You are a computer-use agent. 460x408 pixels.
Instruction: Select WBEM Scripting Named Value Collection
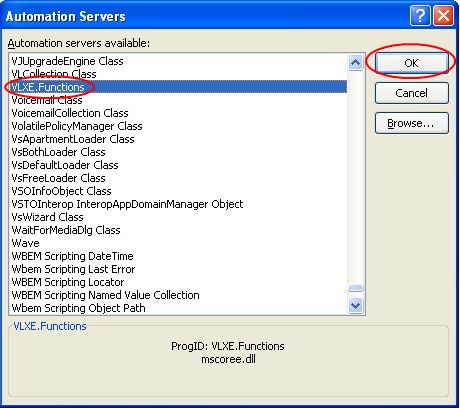105,295
